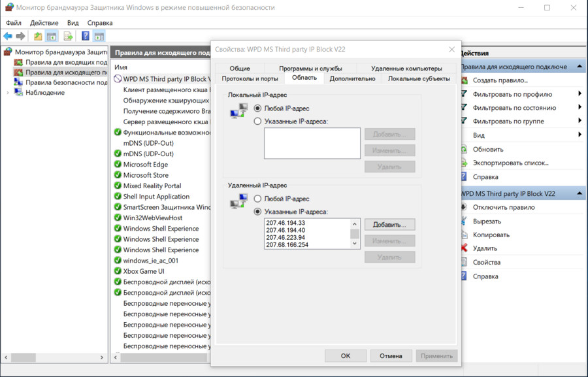588x377 pixels.
Task: Click the firewall root node icon in the tree
Action: click(8, 52)
